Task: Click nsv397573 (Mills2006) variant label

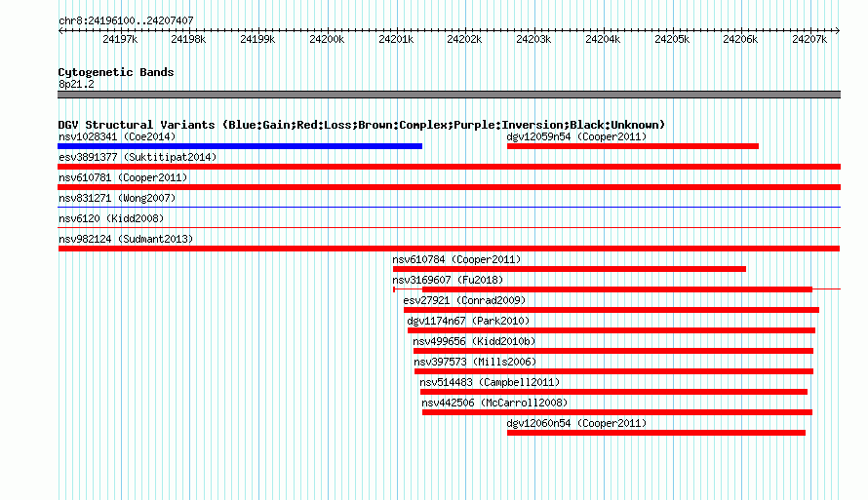Action: point(475,362)
